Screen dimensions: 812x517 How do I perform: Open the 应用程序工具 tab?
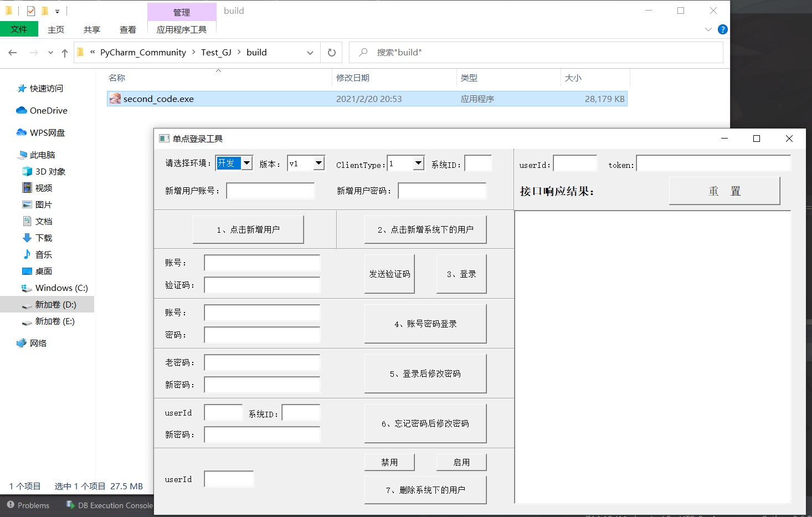pos(181,29)
